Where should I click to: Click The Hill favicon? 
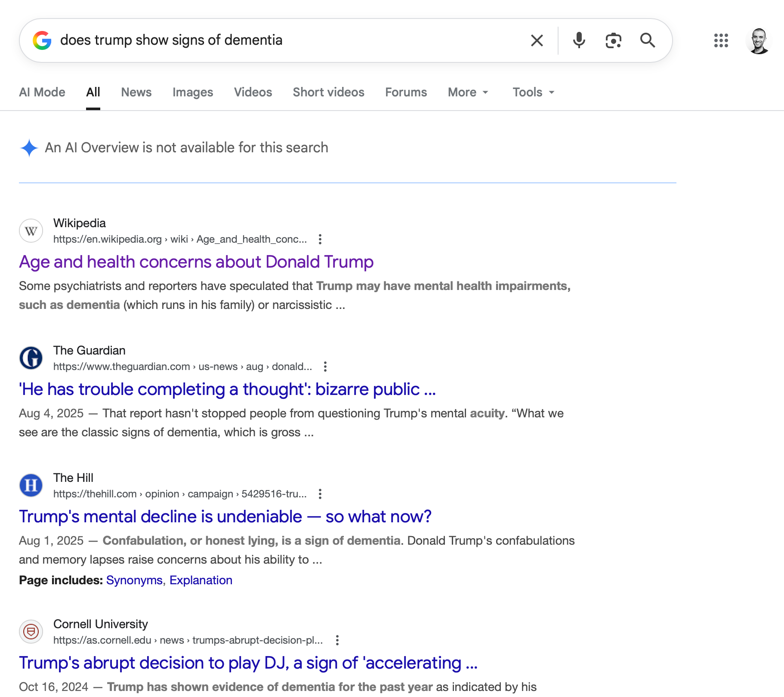click(31, 485)
